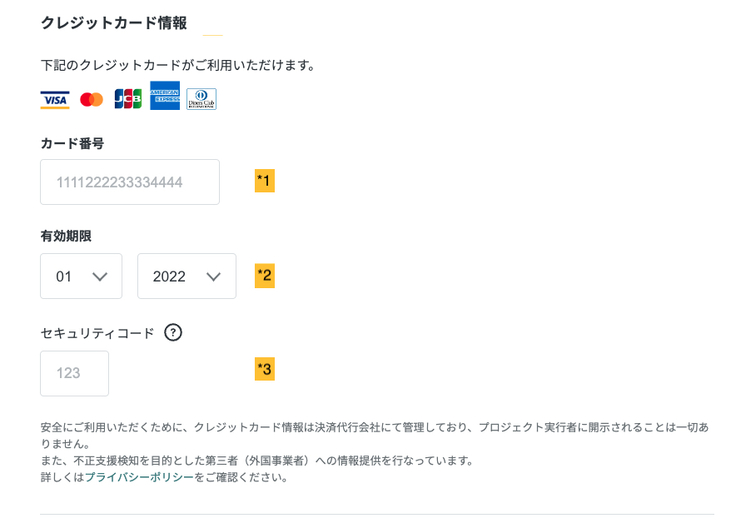Click the American Express logo
Viewport: 736px width, 528px height.
165,96
